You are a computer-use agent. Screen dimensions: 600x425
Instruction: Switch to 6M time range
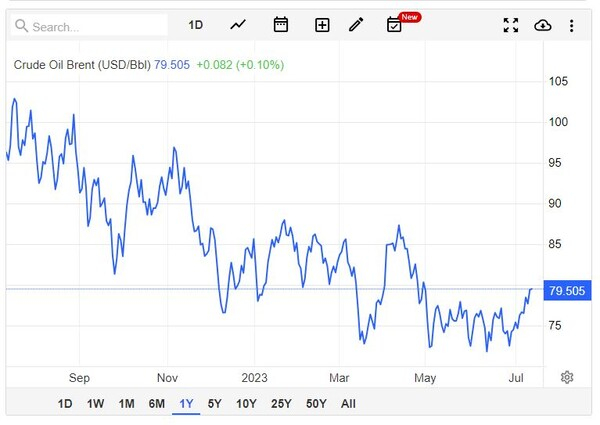[157, 404]
